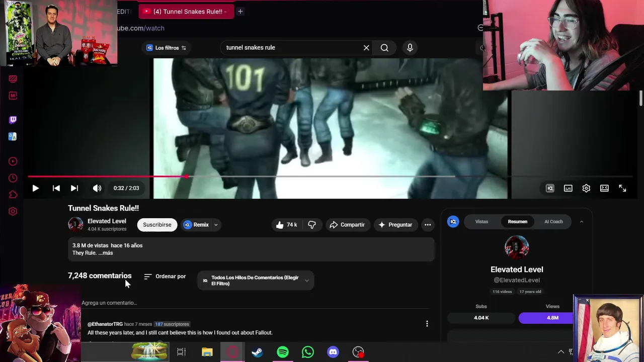Open more actions next to Preguntar

(428, 225)
